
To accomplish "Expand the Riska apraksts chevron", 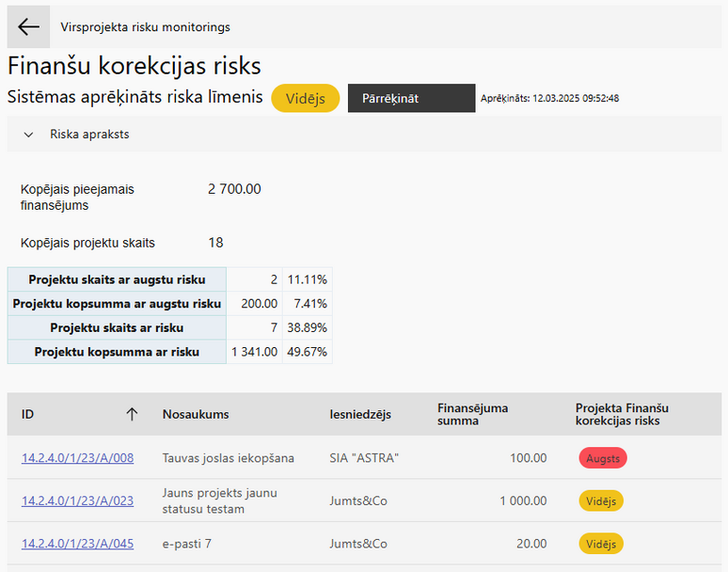I will coord(28,135).
